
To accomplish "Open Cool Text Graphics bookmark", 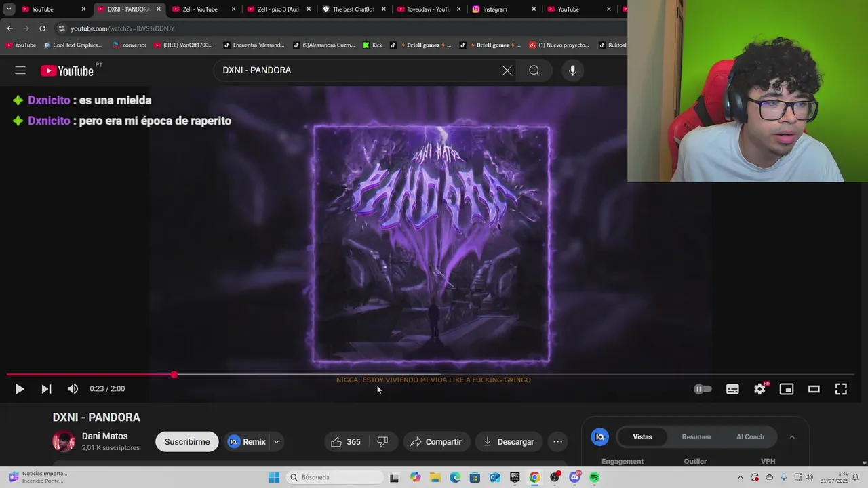I will pos(73,45).
